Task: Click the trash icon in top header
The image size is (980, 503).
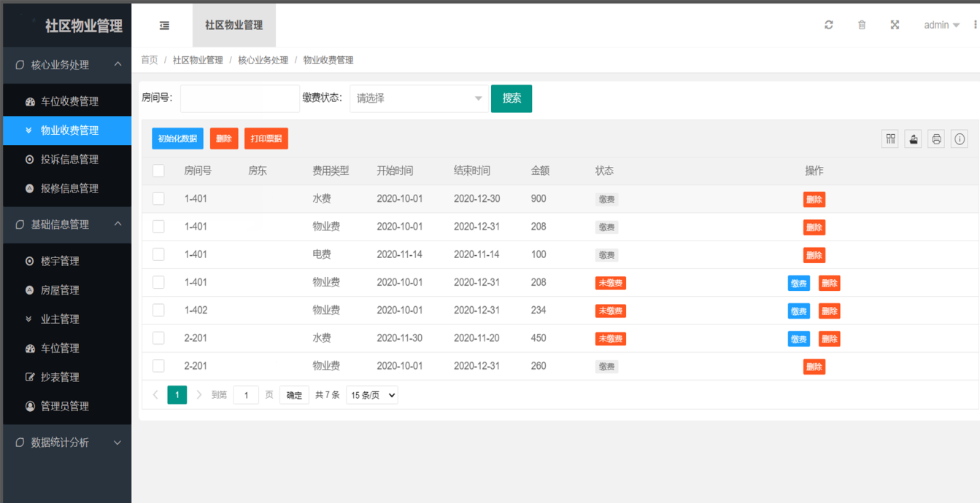Action: pos(862,25)
